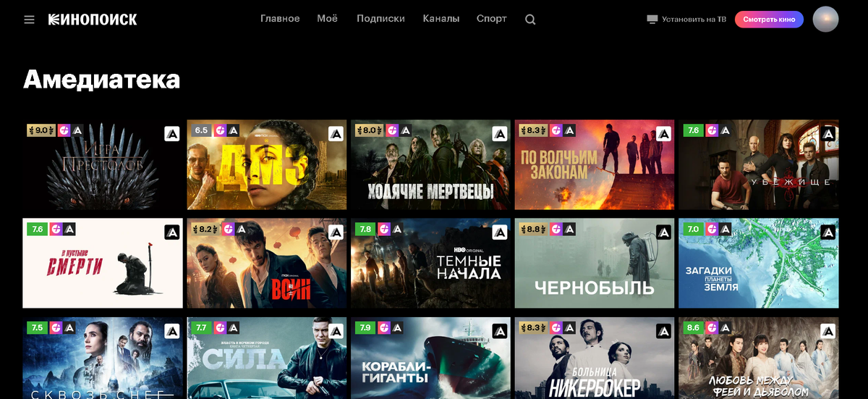Open search with the magnifier icon
The image size is (868, 399).
(x=530, y=20)
